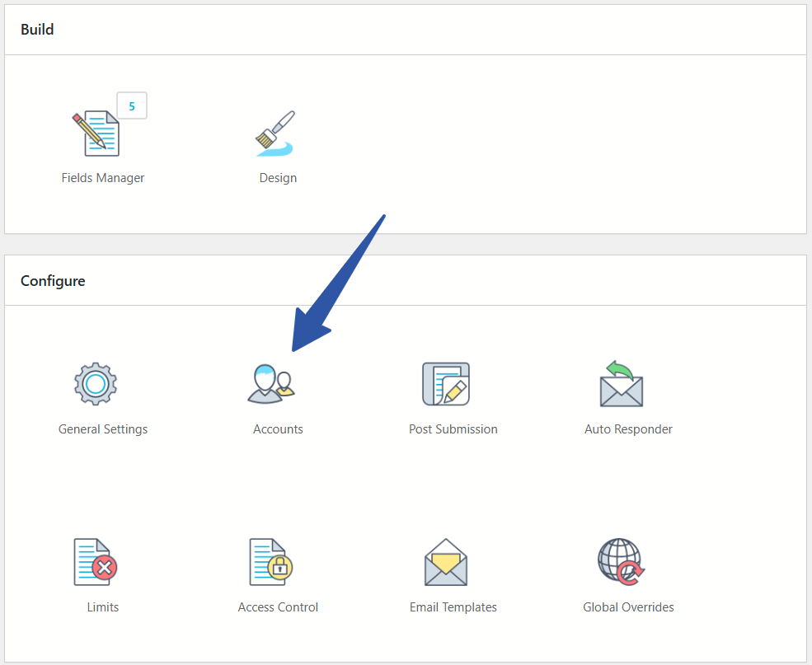Image resolution: width=812 pixels, height=665 pixels.
Task: Click the Accounts users icon
Action: pos(271,384)
